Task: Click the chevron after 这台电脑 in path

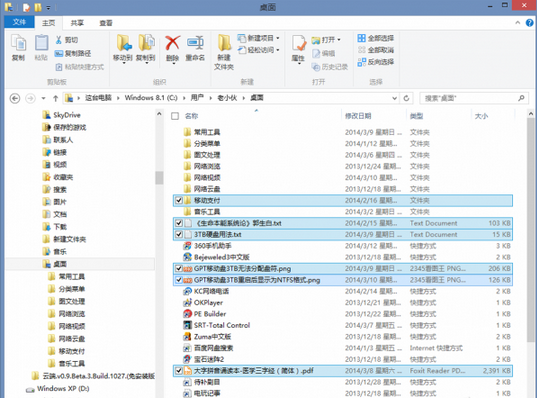Action: tap(118, 98)
